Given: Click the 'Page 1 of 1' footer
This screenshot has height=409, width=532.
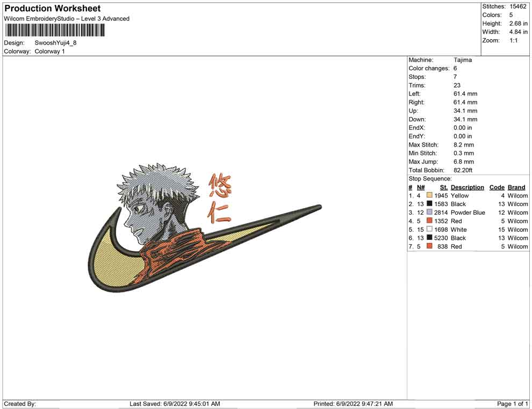Looking at the screenshot, I should [x=512, y=404].
